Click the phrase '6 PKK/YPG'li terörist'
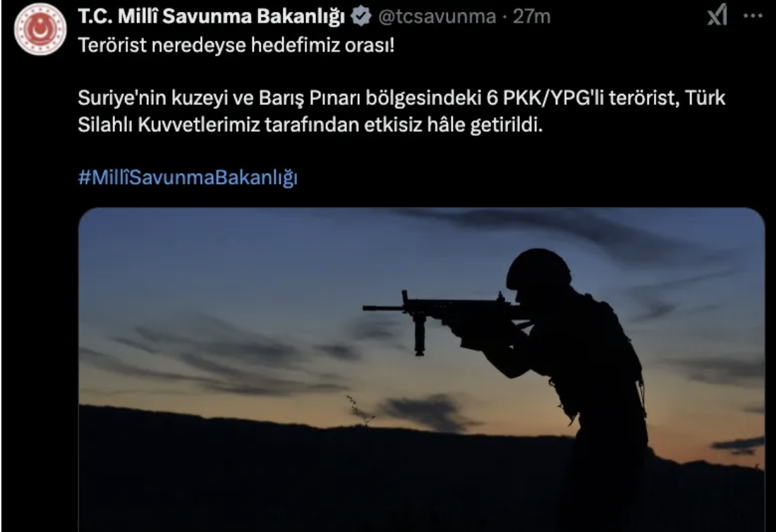Screen dimensions: 776x532 click(582, 98)
